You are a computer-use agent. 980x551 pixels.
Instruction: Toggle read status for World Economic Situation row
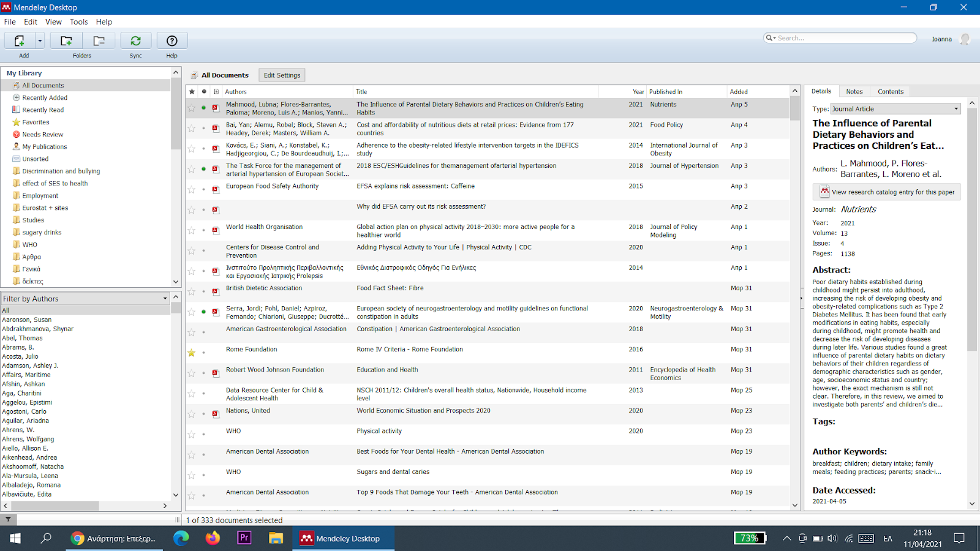pyautogui.click(x=204, y=414)
